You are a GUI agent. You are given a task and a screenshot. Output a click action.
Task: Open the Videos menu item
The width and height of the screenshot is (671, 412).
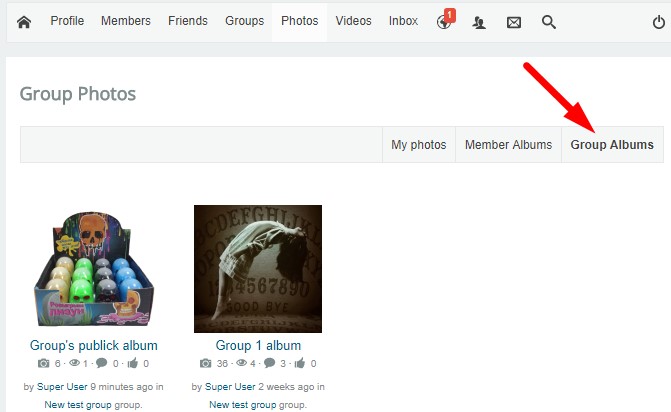click(353, 21)
